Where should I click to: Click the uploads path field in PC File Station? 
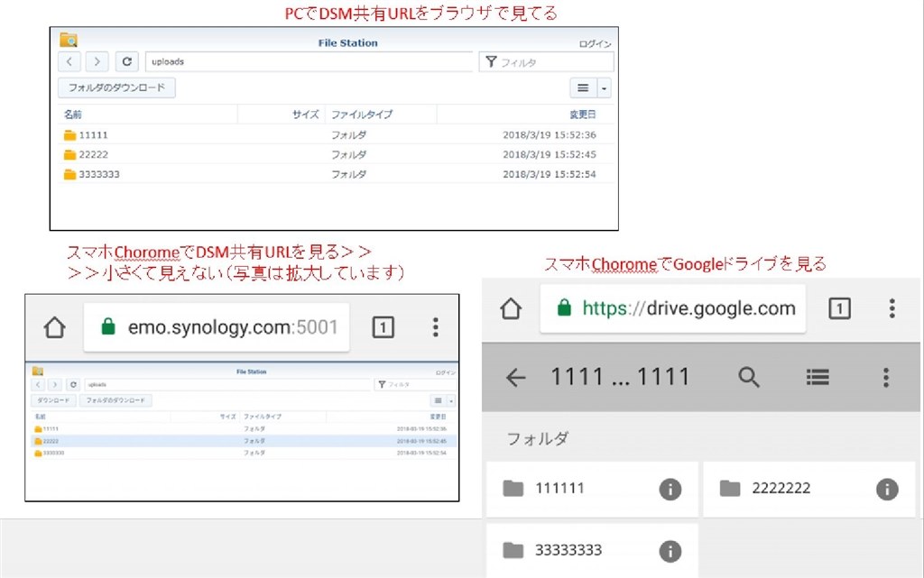309,62
